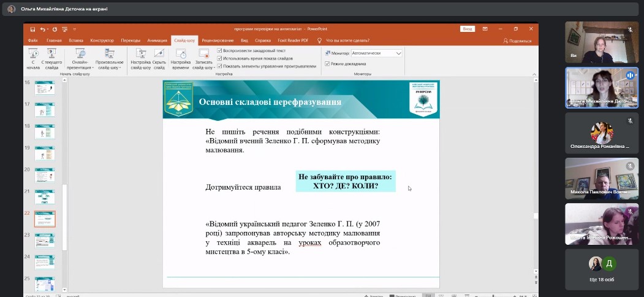Open the 'Справка' tab
Screen dimensions: 644x297
(x=263, y=40)
